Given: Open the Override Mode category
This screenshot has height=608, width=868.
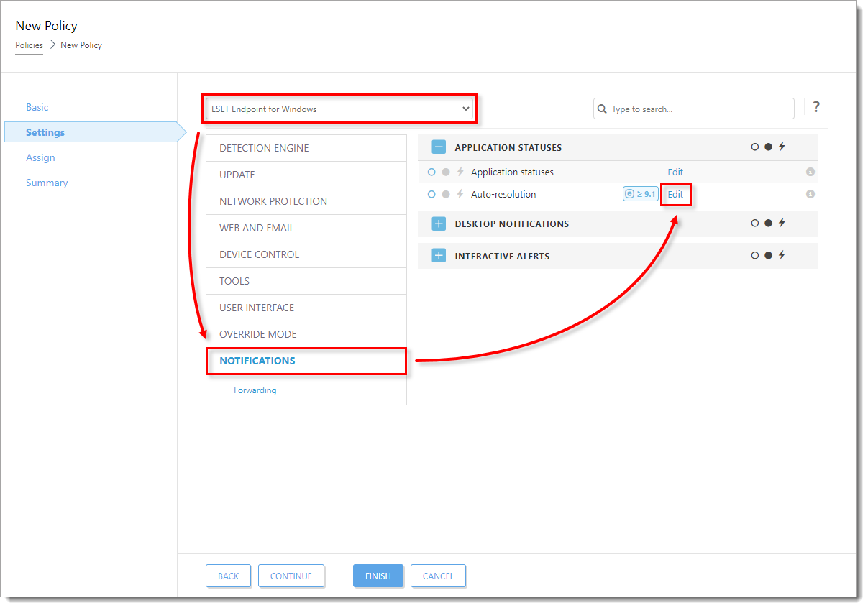Looking at the screenshot, I should [306, 334].
